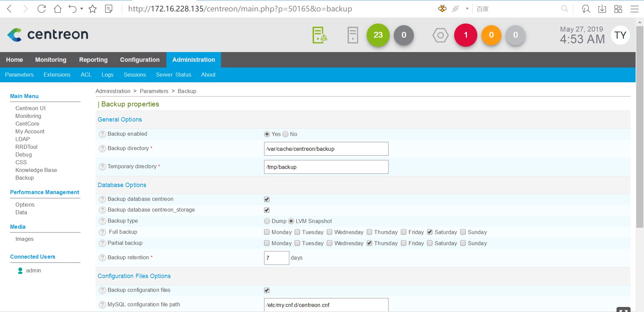
Task: Toggle Backup configuration files checkbox
Action: pos(267,290)
